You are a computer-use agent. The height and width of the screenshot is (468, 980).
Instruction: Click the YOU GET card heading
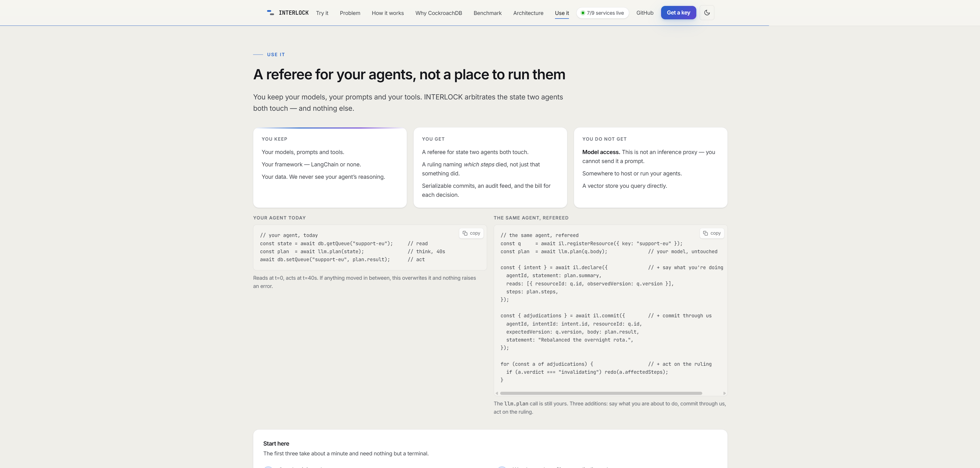point(433,139)
